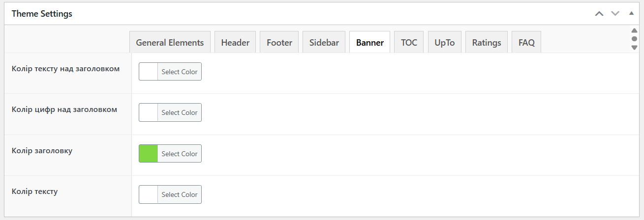Show the FAQ tab
644x220 pixels.
coord(526,43)
